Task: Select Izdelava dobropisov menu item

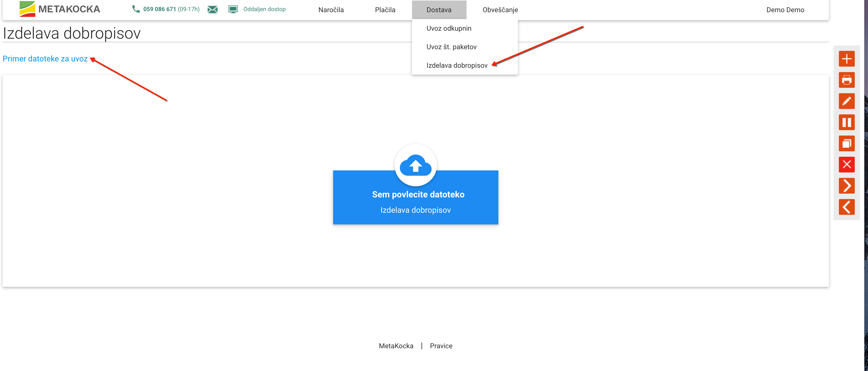Action: (457, 65)
